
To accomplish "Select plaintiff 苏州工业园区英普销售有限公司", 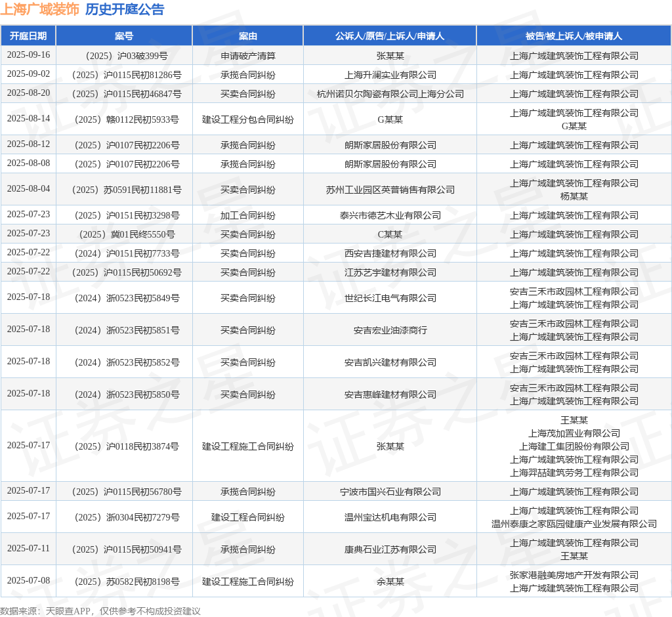I will coord(390,190).
